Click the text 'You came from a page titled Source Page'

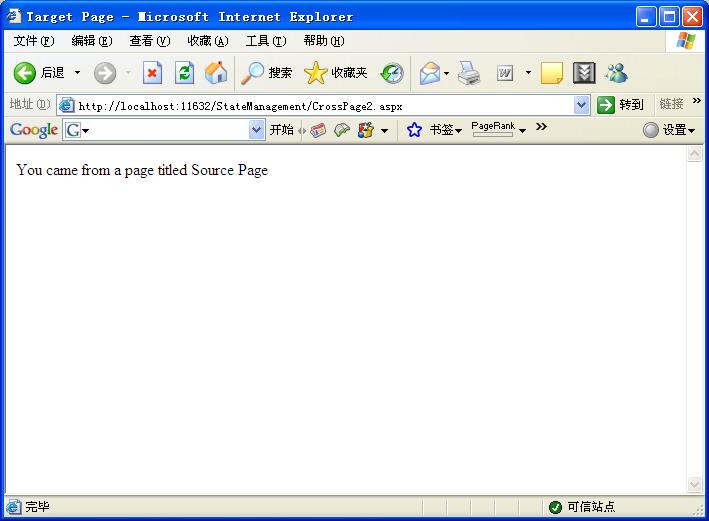coord(142,170)
